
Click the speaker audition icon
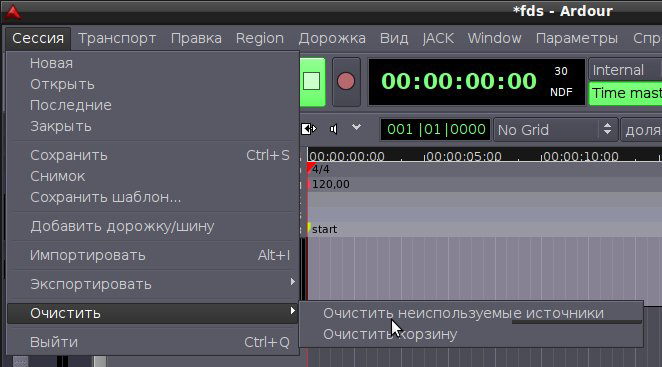pos(334,129)
